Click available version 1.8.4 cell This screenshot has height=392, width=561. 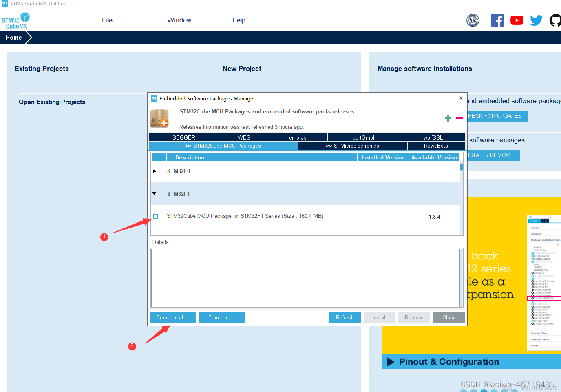434,217
